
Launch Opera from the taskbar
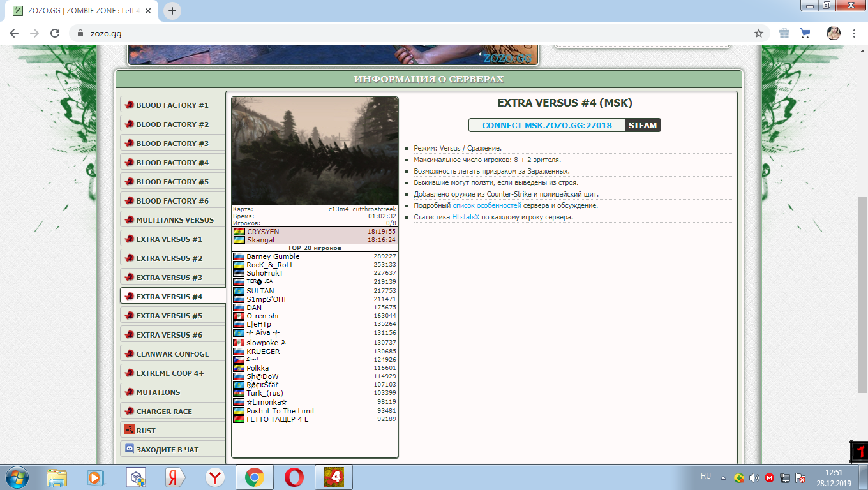pyautogui.click(x=294, y=477)
